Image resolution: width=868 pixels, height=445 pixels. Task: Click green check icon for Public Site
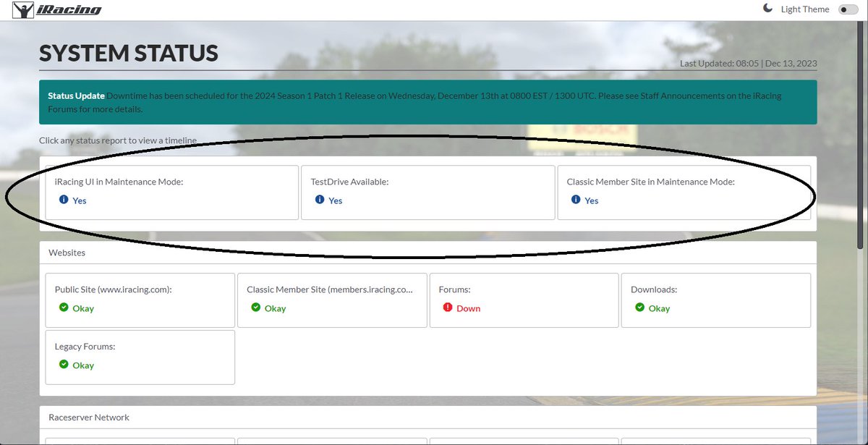pos(64,308)
